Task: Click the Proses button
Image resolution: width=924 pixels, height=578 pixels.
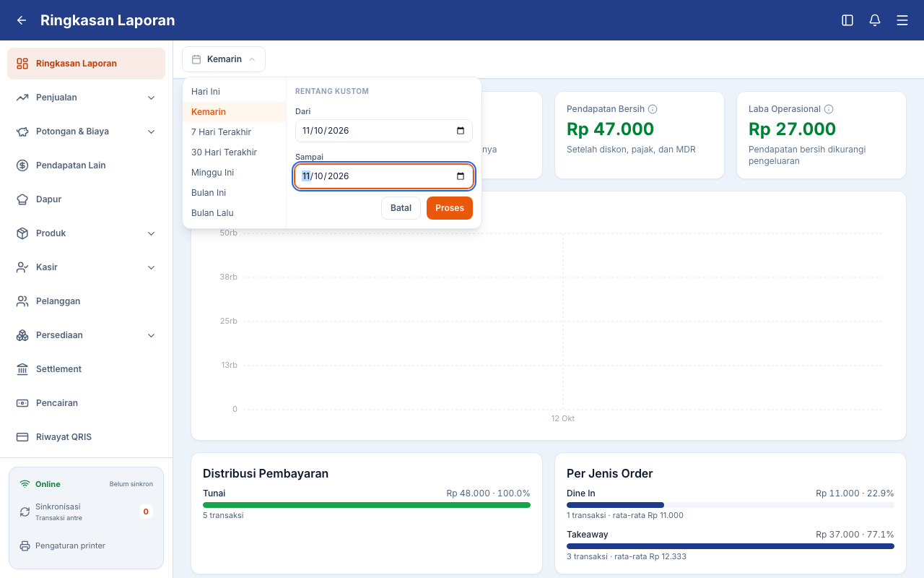Action: point(450,208)
